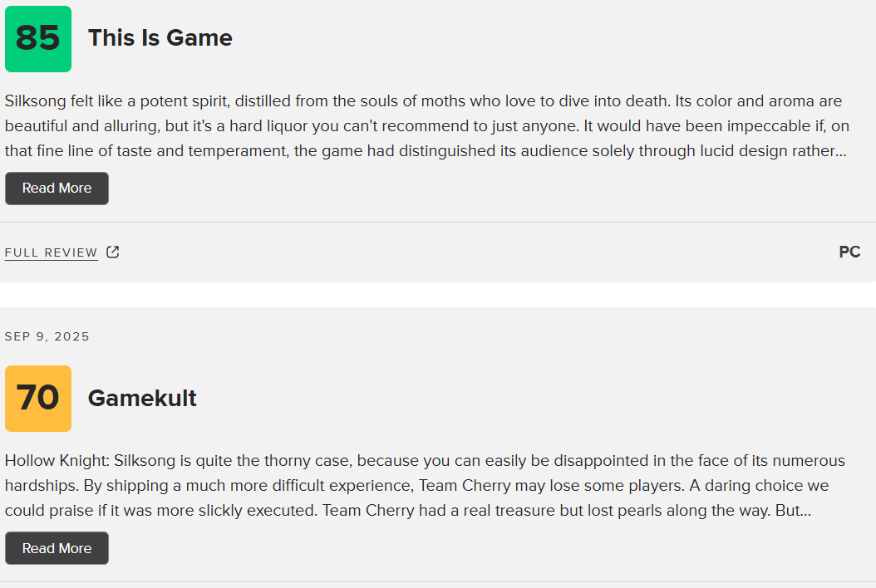Viewport: 876px width, 588px height.
Task: Open the Gamekult publication name
Action: pyautogui.click(x=142, y=399)
